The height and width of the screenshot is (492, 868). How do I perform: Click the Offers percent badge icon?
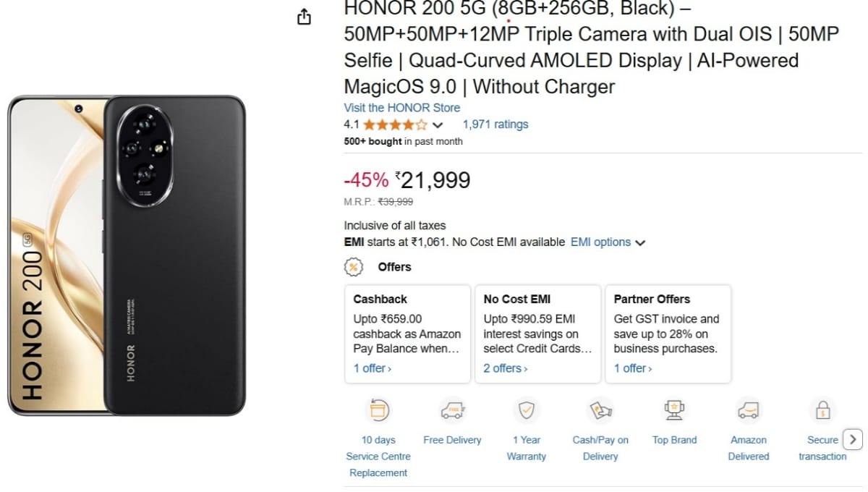[352, 266]
